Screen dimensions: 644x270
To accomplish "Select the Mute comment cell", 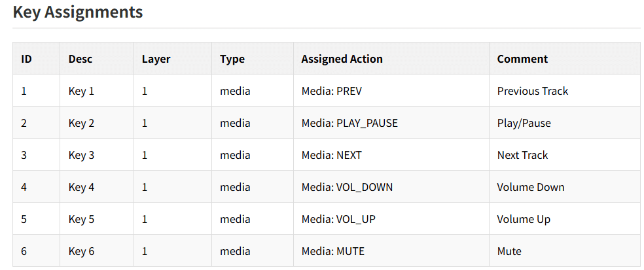I will click(x=565, y=250).
